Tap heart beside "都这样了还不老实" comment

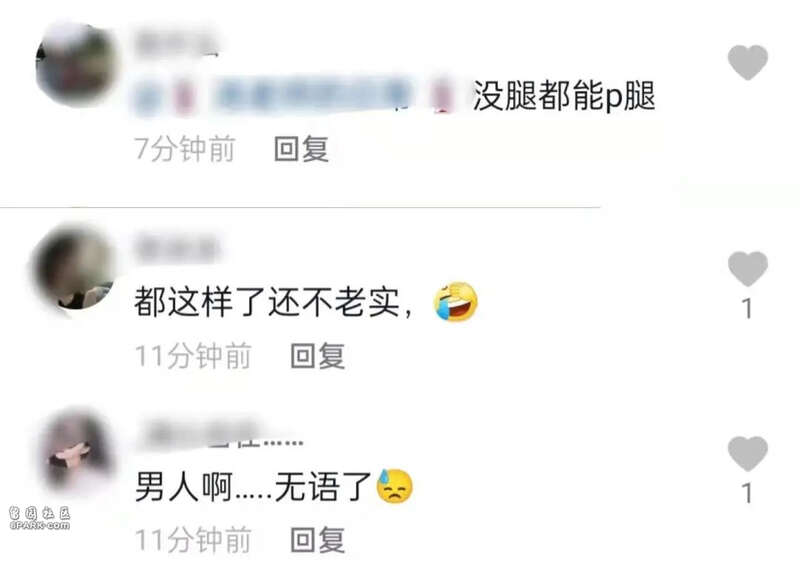747,269
